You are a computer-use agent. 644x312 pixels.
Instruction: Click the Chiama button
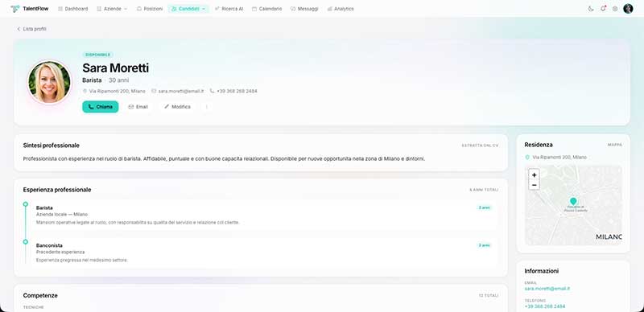[x=100, y=107]
